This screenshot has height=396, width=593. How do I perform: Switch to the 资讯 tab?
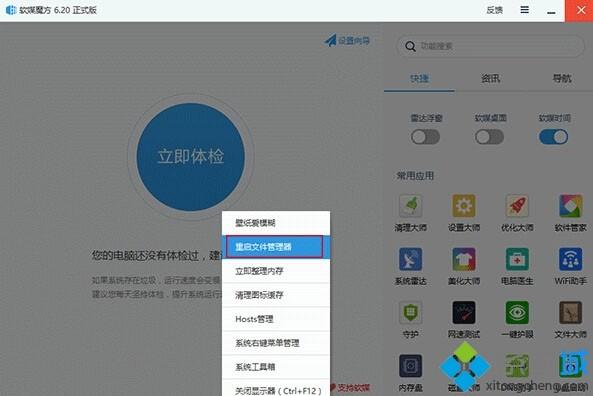491,79
